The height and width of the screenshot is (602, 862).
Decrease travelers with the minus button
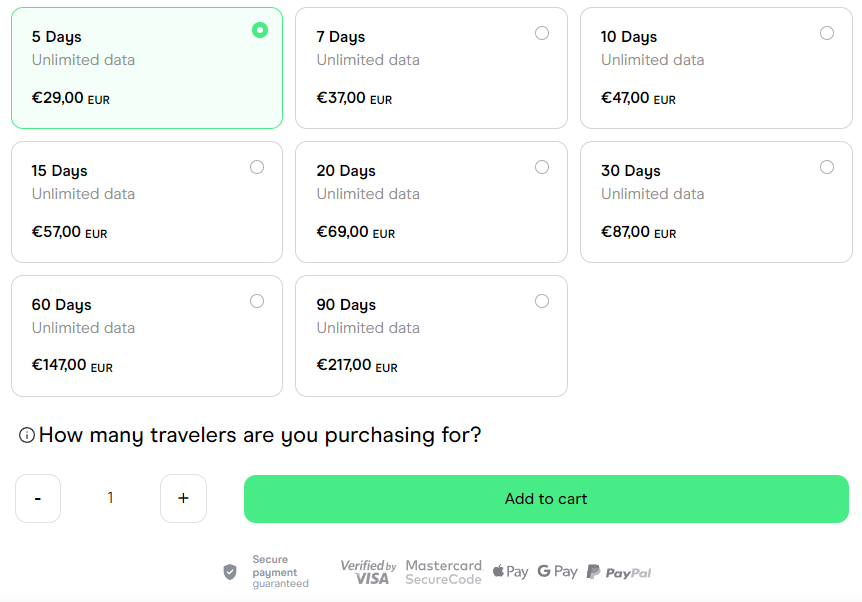point(38,499)
